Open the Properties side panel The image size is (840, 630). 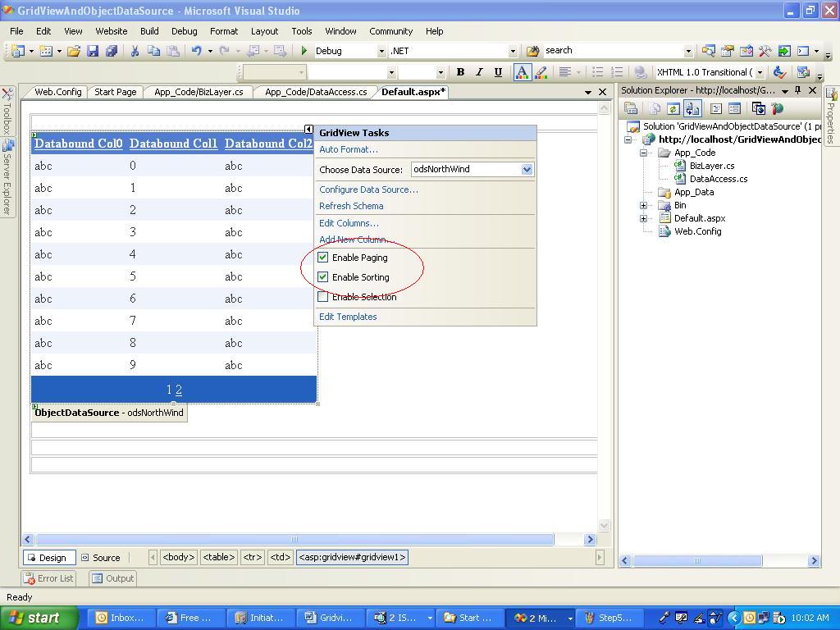point(831,116)
